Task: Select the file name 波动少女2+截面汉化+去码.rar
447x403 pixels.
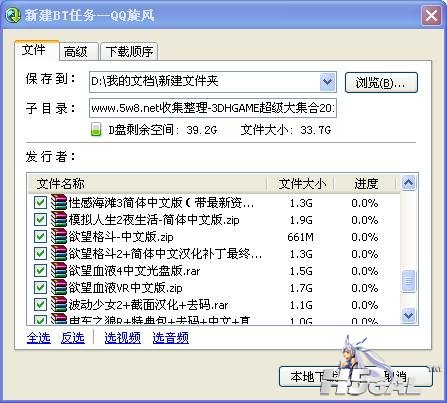Action: click(x=148, y=305)
